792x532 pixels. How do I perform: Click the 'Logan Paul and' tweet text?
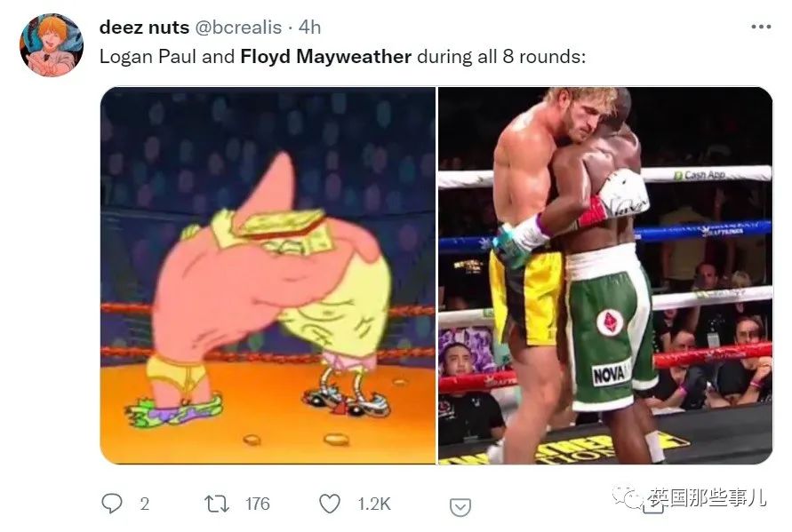point(167,57)
